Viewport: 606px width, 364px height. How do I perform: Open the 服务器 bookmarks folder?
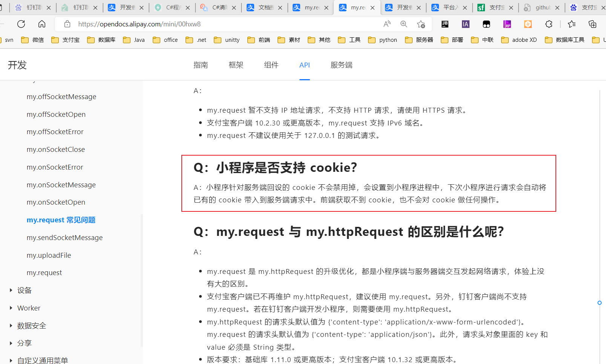tap(419, 40)
